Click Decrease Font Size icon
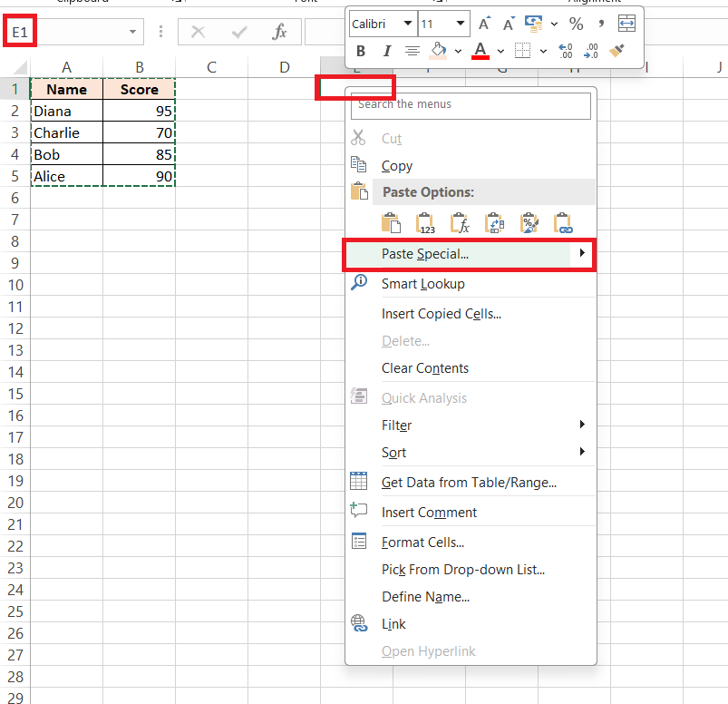Screen dimensions: 728x704 (509, 24)
